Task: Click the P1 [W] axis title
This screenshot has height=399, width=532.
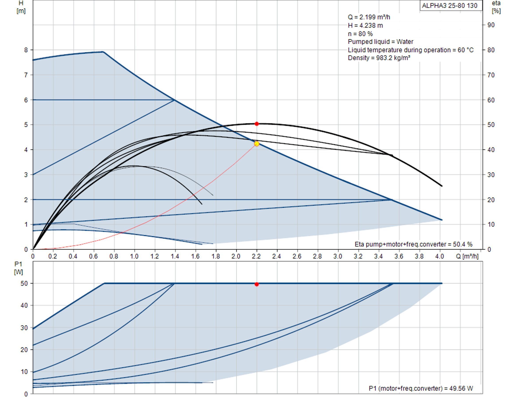Action: point(19,268)
